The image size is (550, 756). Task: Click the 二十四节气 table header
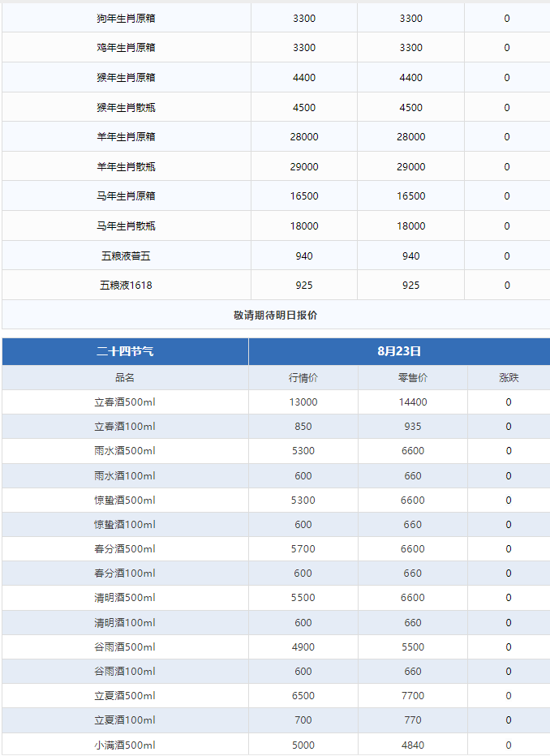[125, 351]
